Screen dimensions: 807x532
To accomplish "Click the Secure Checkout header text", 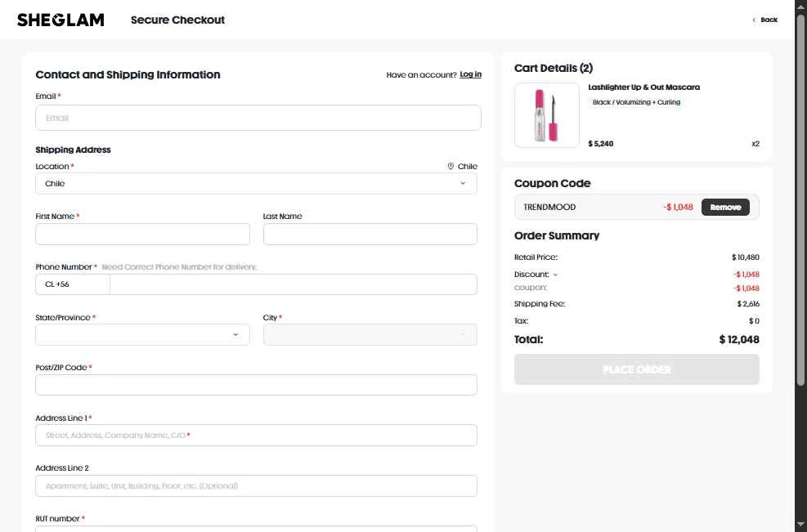I will pos(177,20).
